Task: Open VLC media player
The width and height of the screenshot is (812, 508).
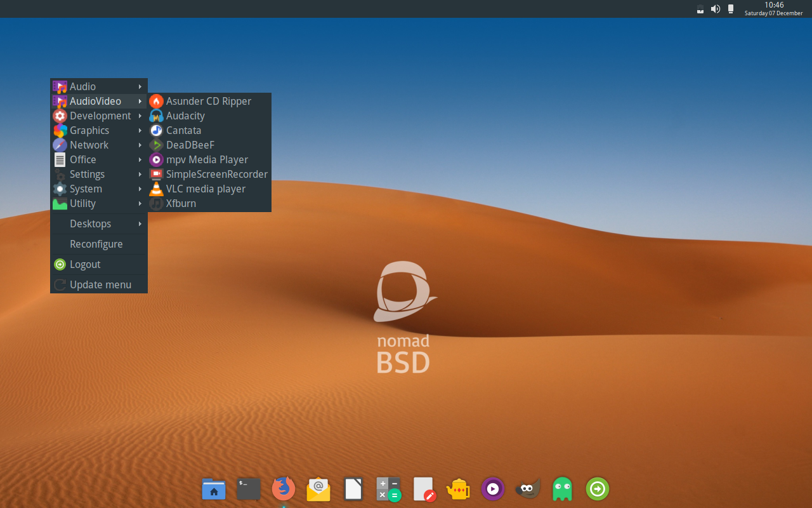Action: (x=205, y=189)
